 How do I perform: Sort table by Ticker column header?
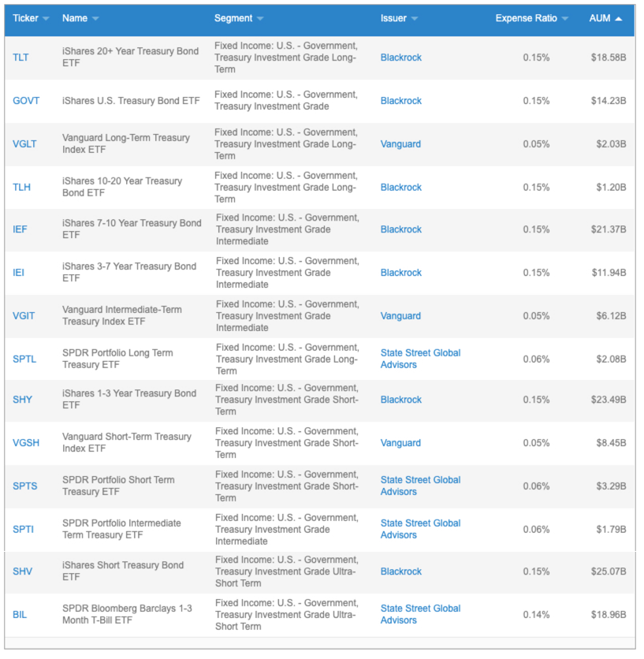(x=31, y=18)
